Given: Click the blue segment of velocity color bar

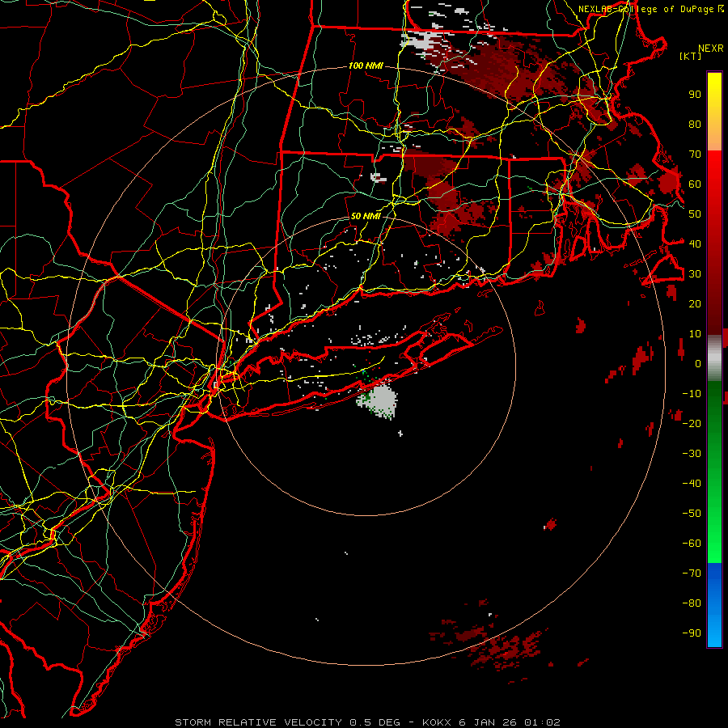Looking at the screenshot, I should coord(714,604).
